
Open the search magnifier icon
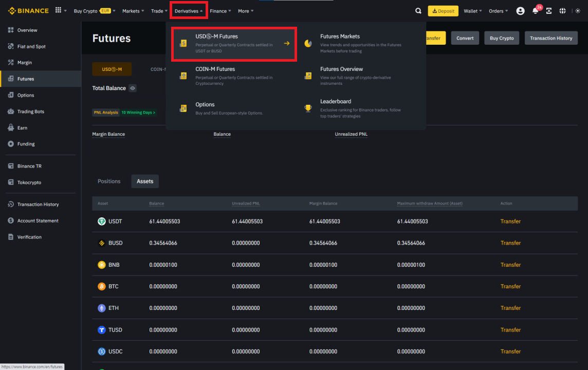[x=418, y=11]
